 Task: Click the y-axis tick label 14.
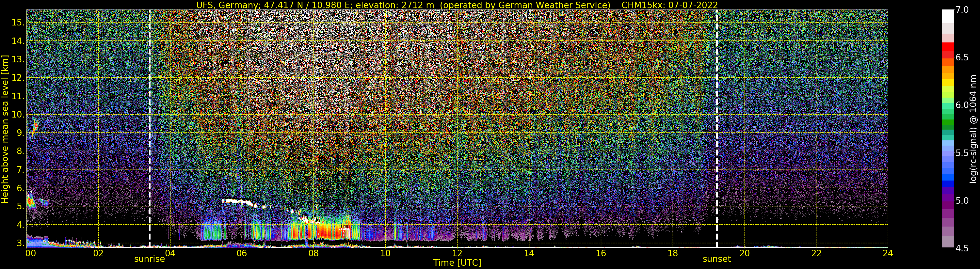tap(18, 41)
